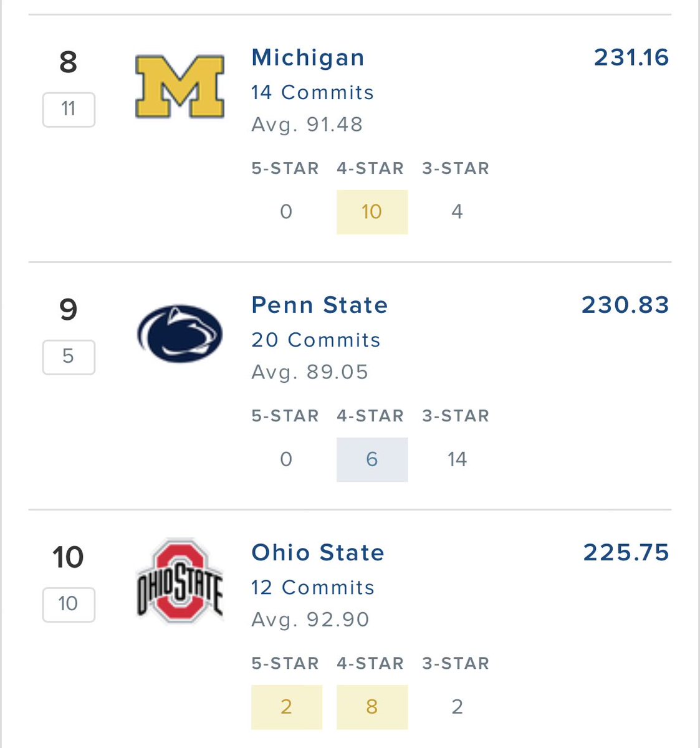Click Michigan's previous rank box 11
Image resolution: width=700 pixels, height=748 pixels.
click(69, 110)
